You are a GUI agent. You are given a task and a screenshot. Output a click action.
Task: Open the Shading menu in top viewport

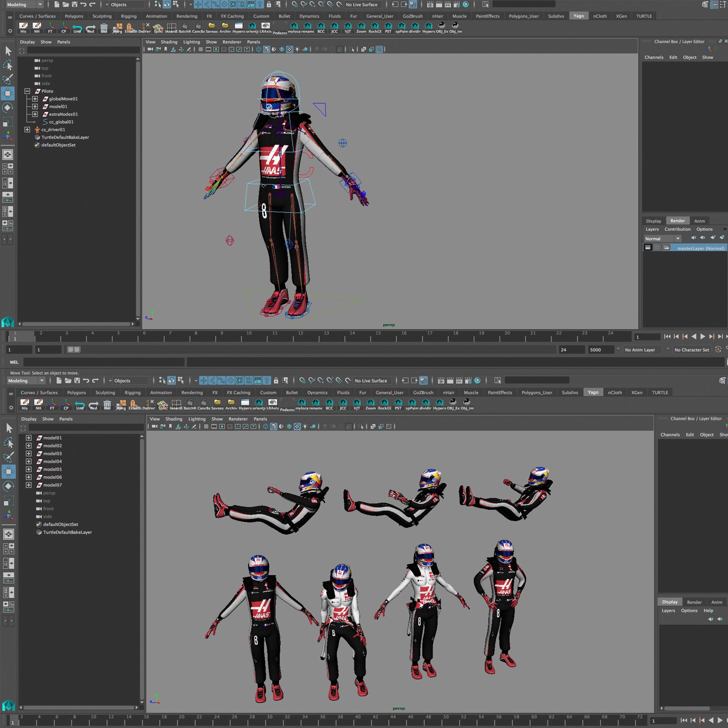(169, 42)
